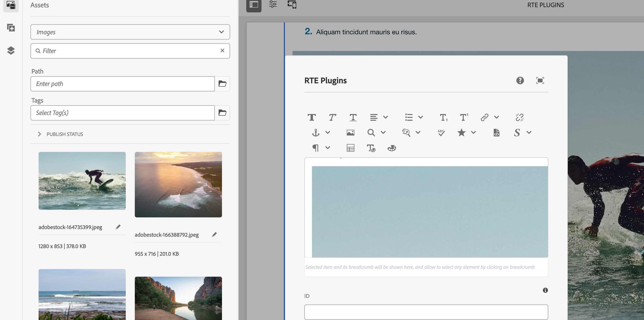Image resolution: width=644 pixels, height=320 pixels.
Task: Click the spell check ABC icon
Action: pyautogui.click(x=441, y=132)
